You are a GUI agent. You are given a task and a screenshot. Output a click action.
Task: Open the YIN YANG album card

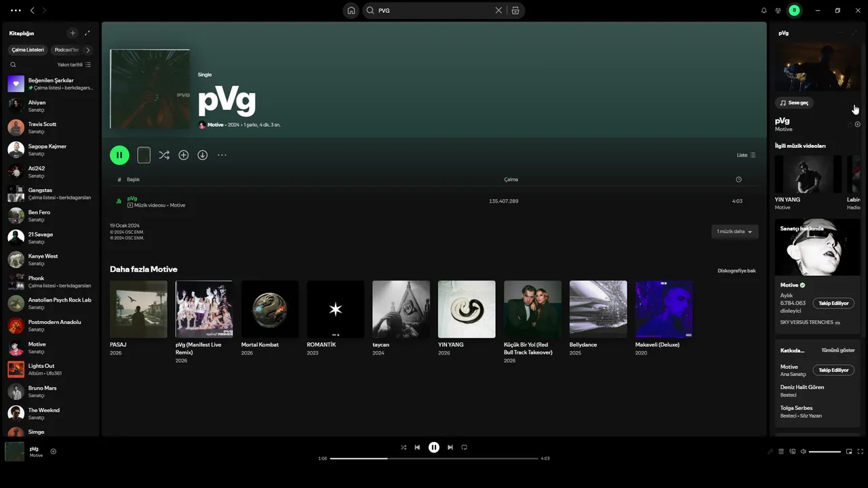pyautogui.click(x=467, y=319)
